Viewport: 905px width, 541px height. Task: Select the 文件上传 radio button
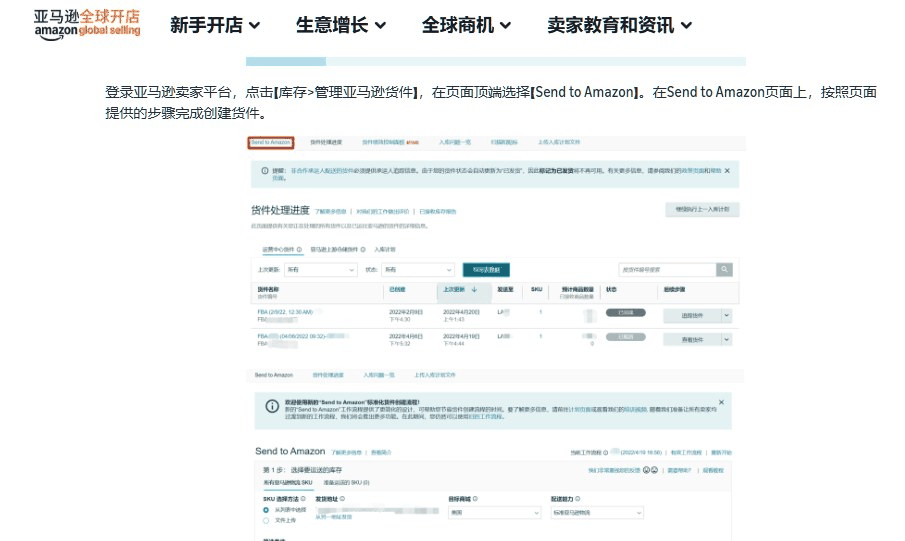(x=266, y=520)
